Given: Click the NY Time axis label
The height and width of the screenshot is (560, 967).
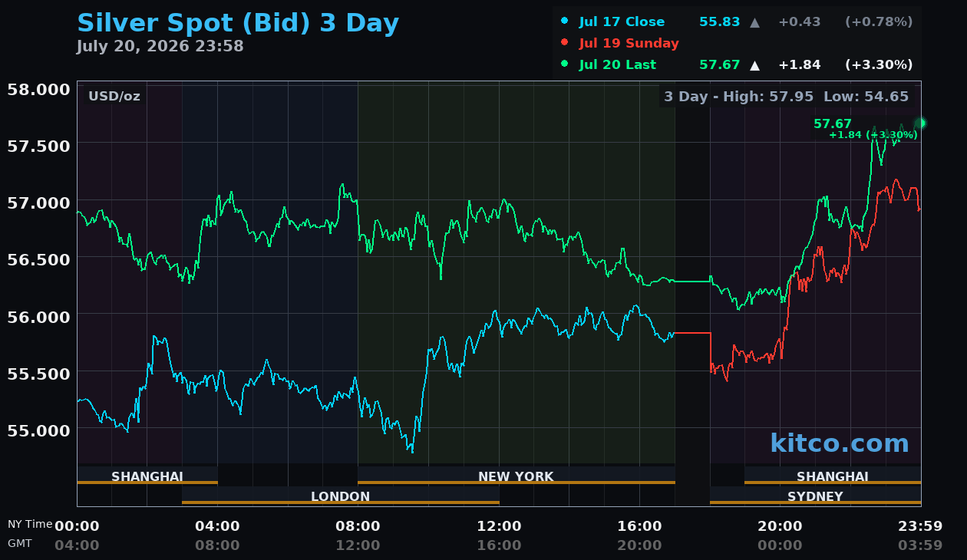Looking at the screenshot, I should 30,524.
